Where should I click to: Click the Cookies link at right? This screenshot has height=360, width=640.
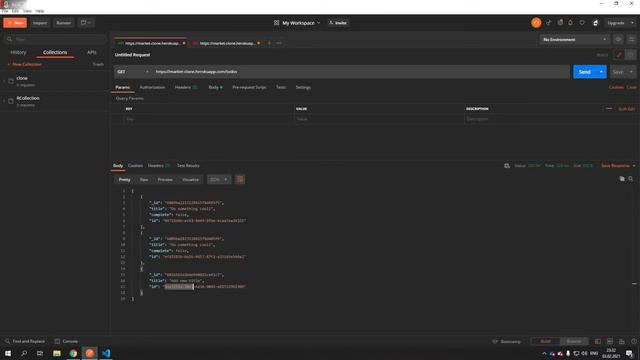click(616, 87)
